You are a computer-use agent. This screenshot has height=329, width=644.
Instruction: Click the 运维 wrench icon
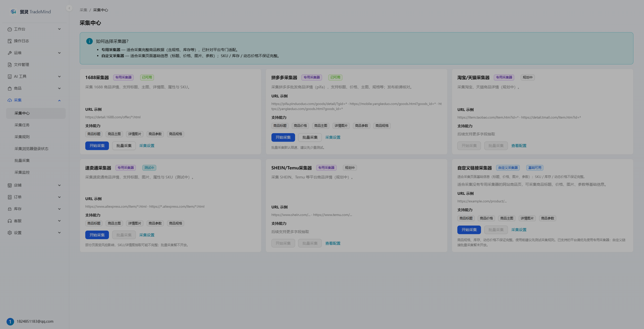click(10, 53)
